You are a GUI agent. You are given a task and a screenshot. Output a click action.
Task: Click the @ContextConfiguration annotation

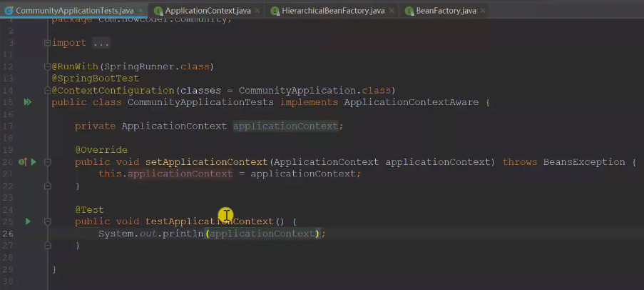113,91
